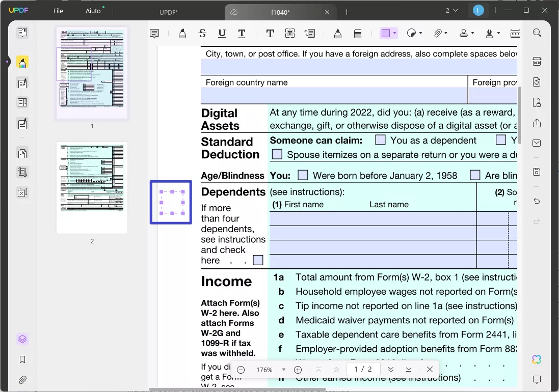Click the horizontal scrollbar thumb at bottom
Image resolution: width=559 pixels, height=392 pixels.
pyautogui.click(x=237, y=389)
